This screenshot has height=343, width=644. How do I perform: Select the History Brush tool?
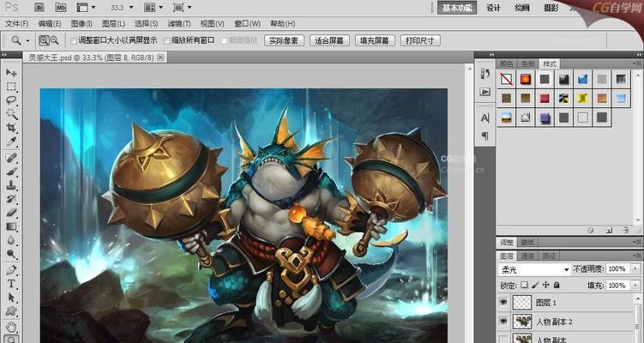11,199
